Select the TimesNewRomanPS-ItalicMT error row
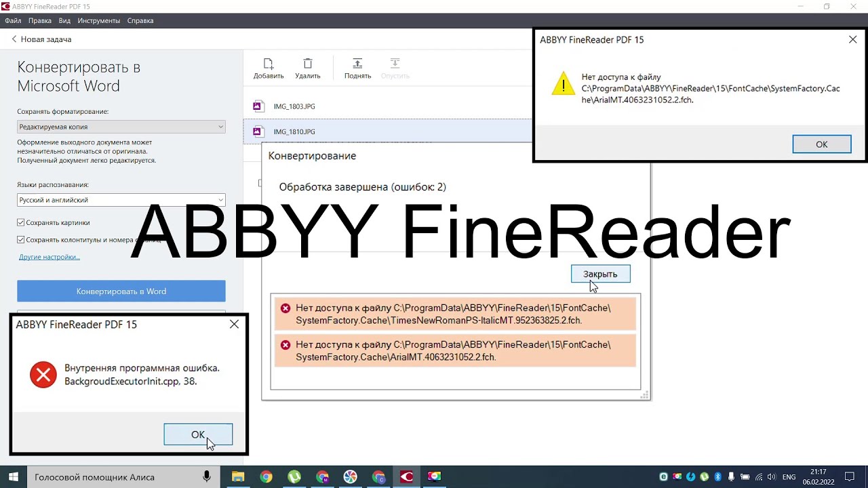The height and width of the screenshot is (488, 868). tap(455, 314)
